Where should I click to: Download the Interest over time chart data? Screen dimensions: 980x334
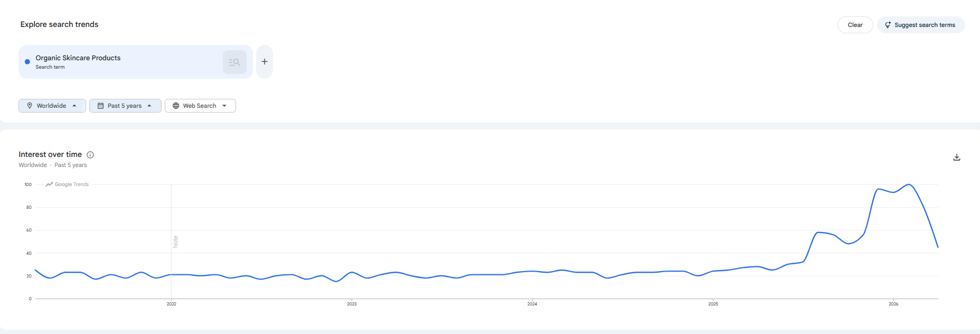pos(957,157)
